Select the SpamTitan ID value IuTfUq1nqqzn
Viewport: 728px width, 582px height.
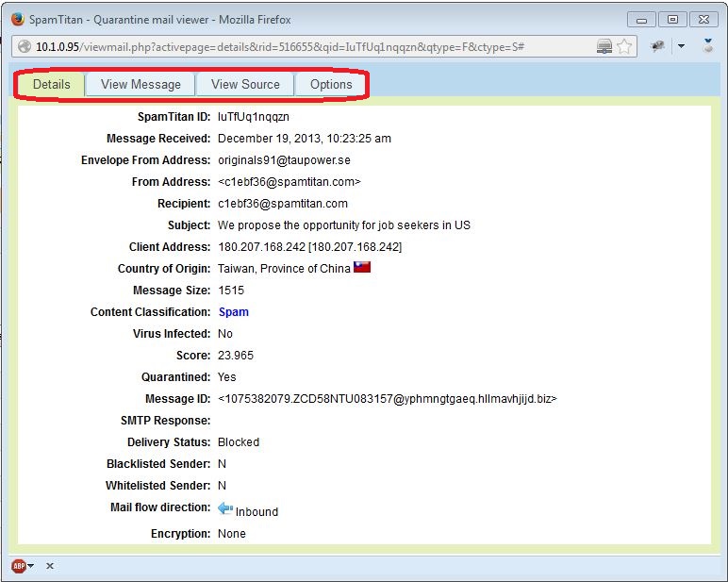pyautogui.click(x=254, y=117)
